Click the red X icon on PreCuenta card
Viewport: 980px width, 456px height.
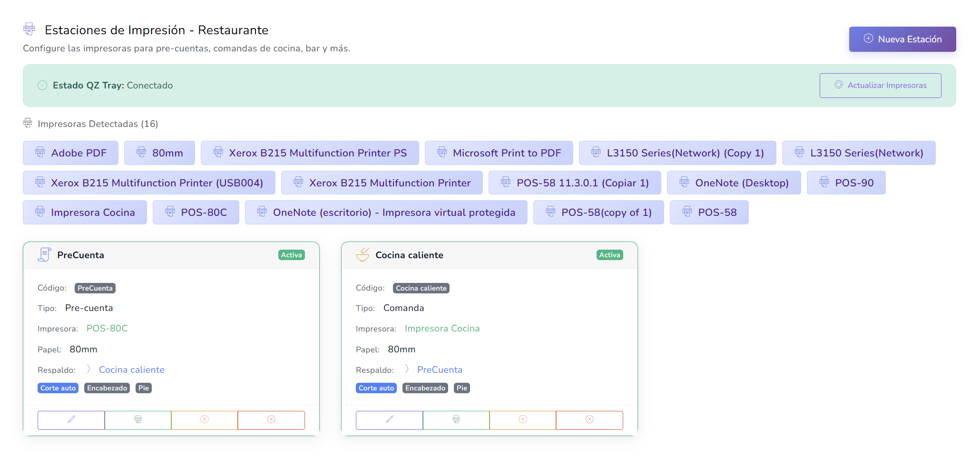271,420
